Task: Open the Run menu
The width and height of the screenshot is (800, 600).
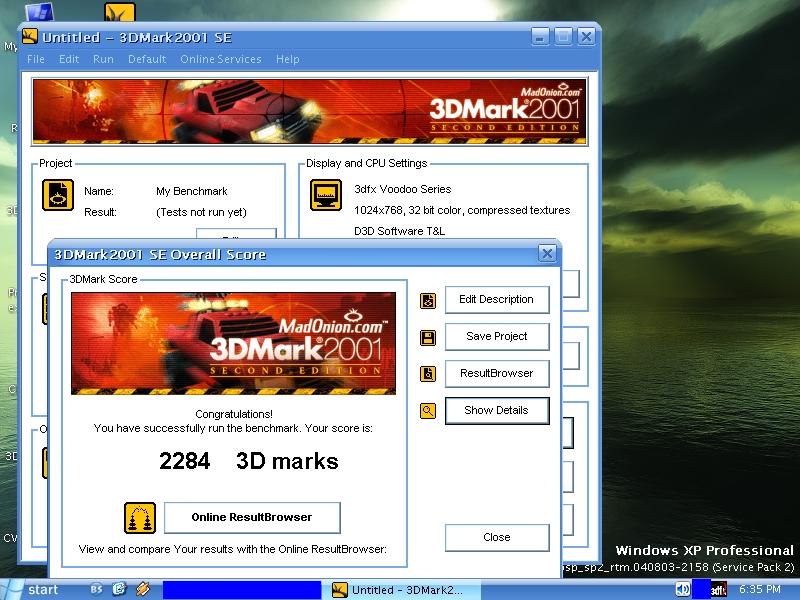Action: coord(103,59)
